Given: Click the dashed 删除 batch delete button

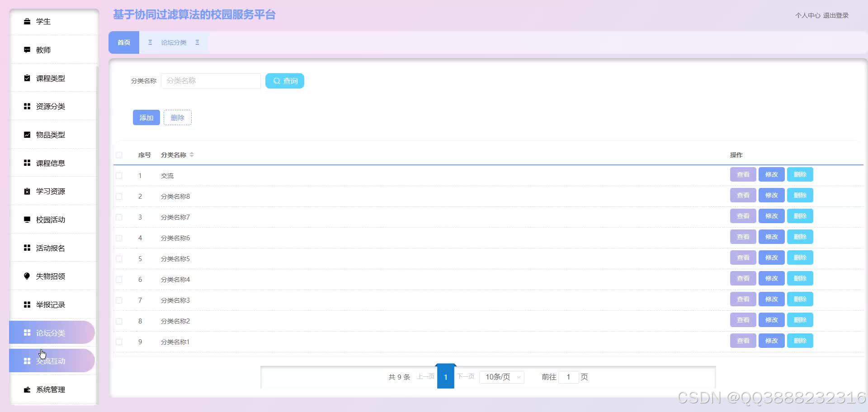Looking at the screenshot, I should coord(178,117).
